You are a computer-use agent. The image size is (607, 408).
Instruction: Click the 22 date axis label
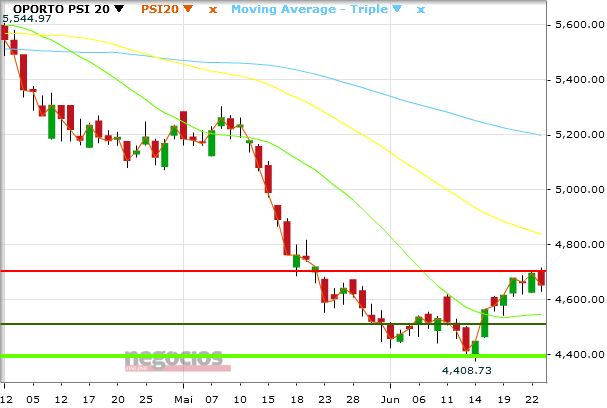(532, 399)
